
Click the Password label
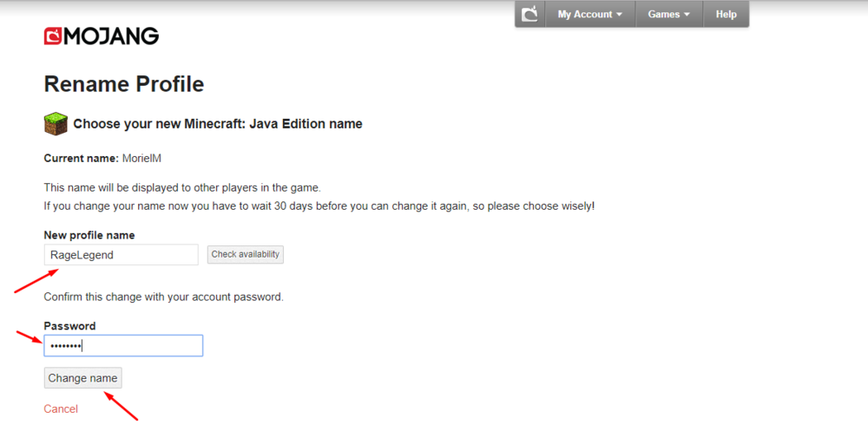tap(69, 326)
